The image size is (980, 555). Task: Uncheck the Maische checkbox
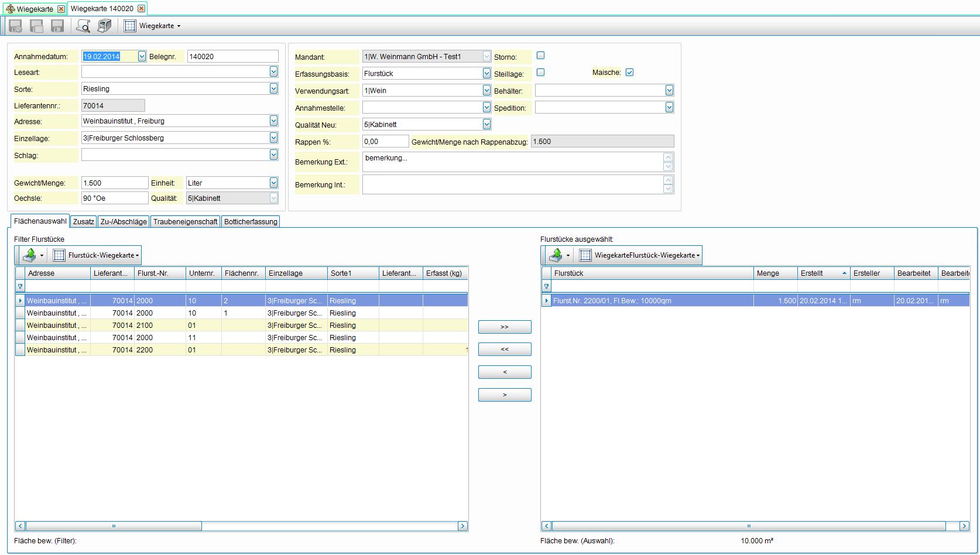coord(630,73)
